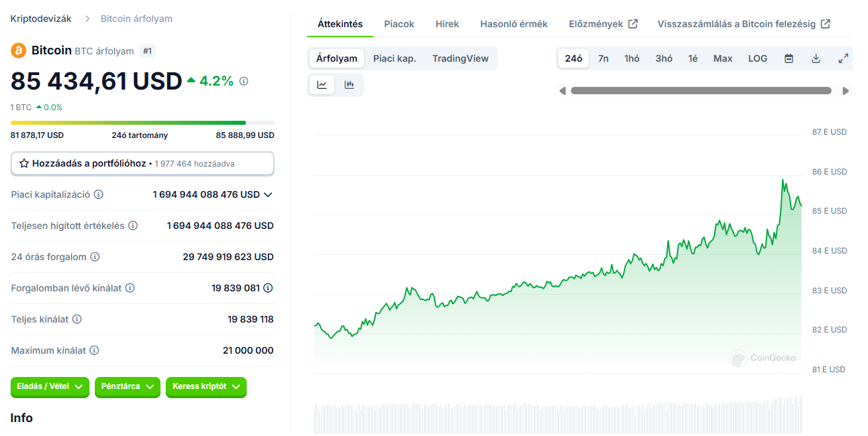The height and width of the screenshot is (436, 868).
Task: Go to Kriptodevizák breadcrumb link
Action: pos(41,19)
